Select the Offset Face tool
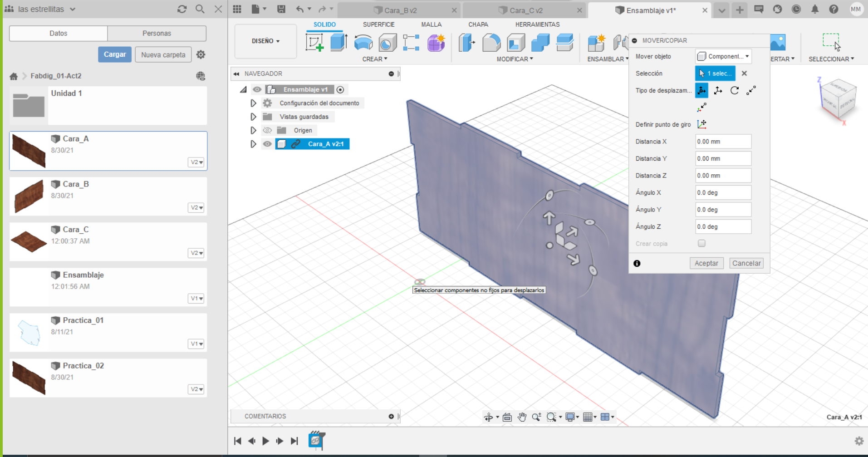Viewport: 868px width, 457px height. pyautogui.click(x=565, y=43)
